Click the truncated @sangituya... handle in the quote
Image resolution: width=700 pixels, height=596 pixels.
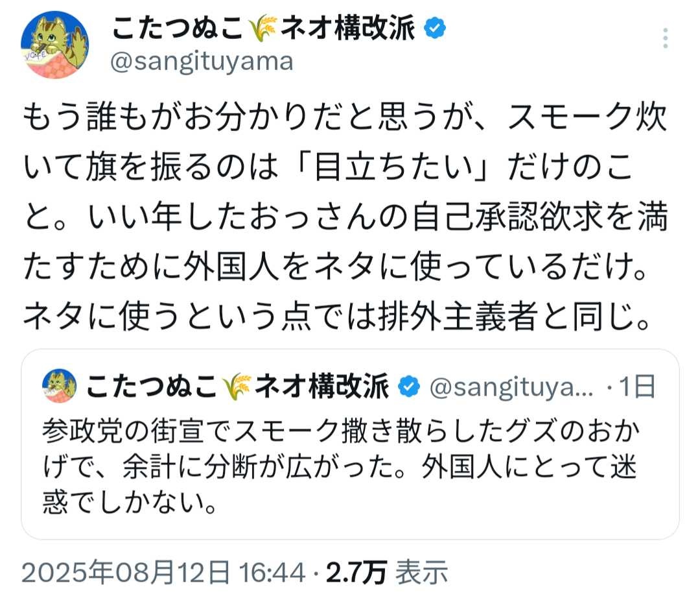[511, 387]
